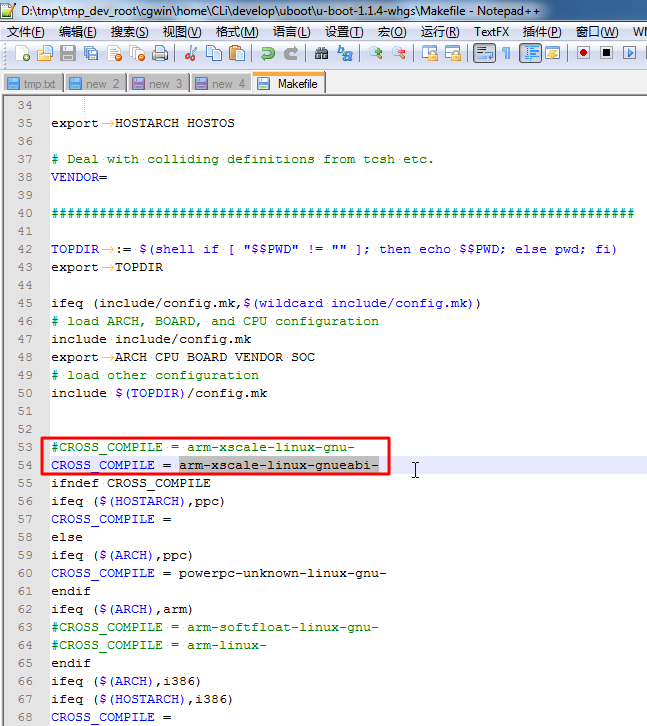This screenshot has width=647, height=726.
Task: Click 'include include/config.mk' on line 47
Action: pos(151,339)
